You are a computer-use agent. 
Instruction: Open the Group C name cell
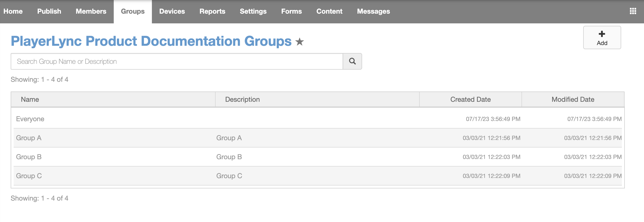[x=29, y=176]
